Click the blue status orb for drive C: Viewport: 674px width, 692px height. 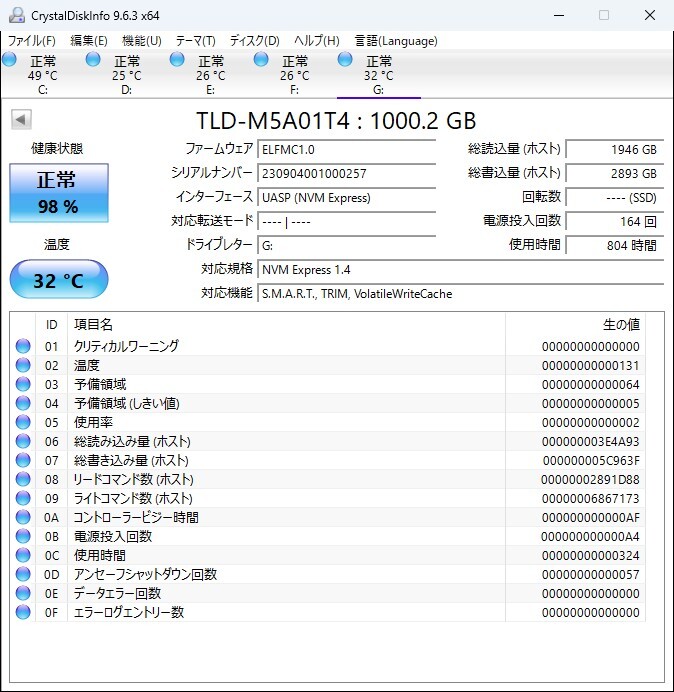[9, 60]
